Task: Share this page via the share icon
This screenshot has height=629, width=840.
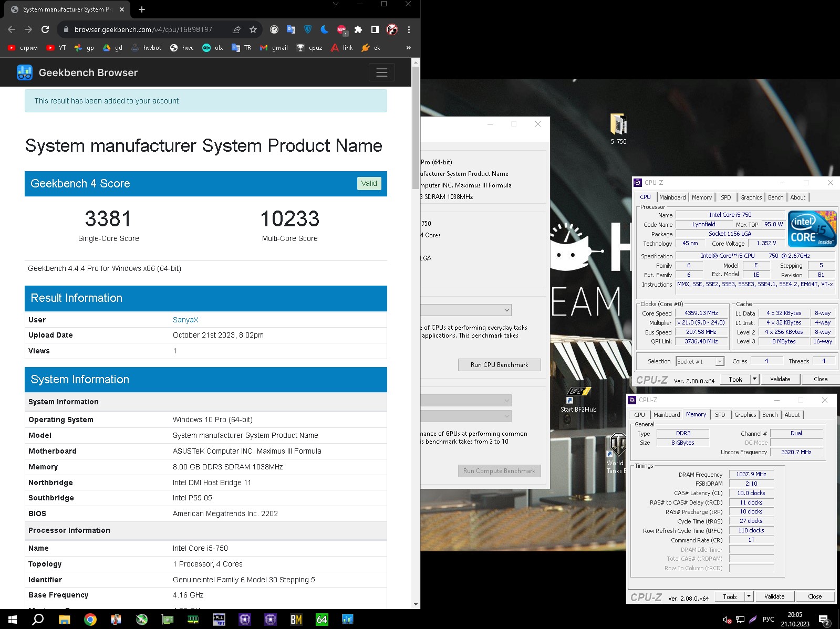Action: 236,29
